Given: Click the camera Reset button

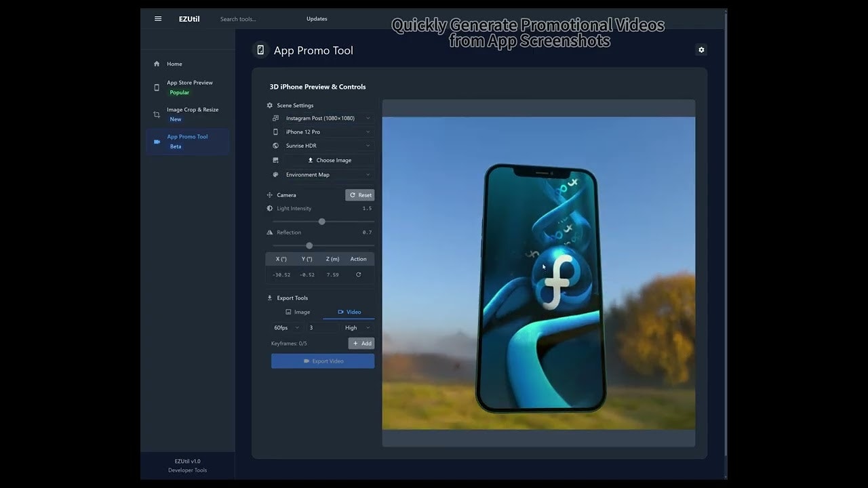Looking at the screenshot, I should coord(360,195).
